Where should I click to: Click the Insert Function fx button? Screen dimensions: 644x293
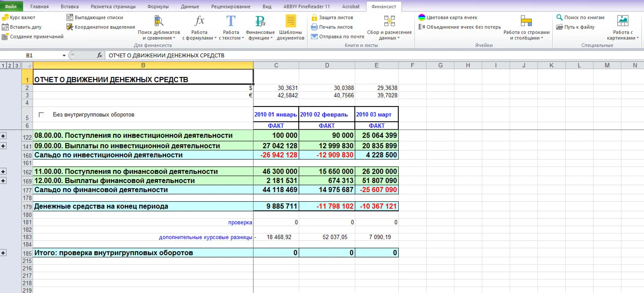click(x=100, y=56)
